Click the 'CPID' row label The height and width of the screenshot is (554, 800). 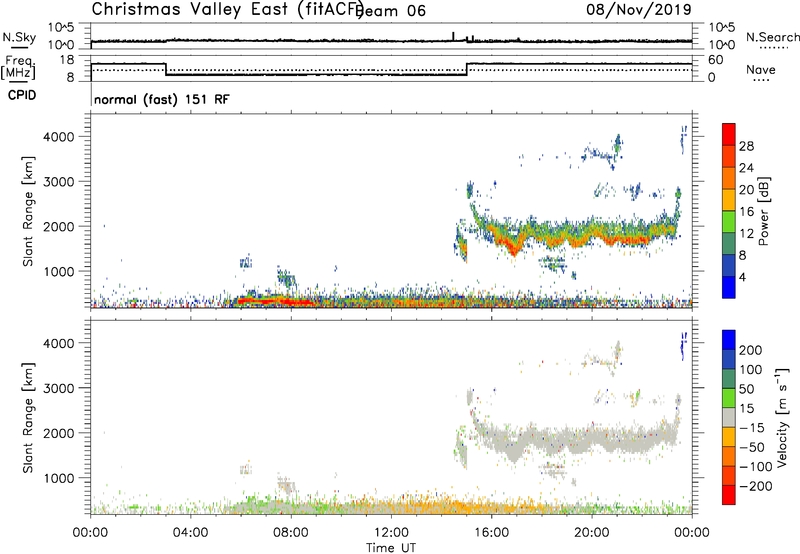22,95
